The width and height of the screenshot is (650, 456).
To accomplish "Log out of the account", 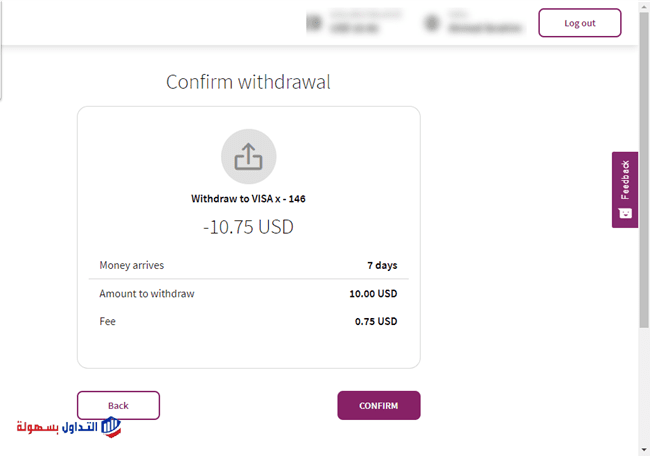I will click(579, 23).
